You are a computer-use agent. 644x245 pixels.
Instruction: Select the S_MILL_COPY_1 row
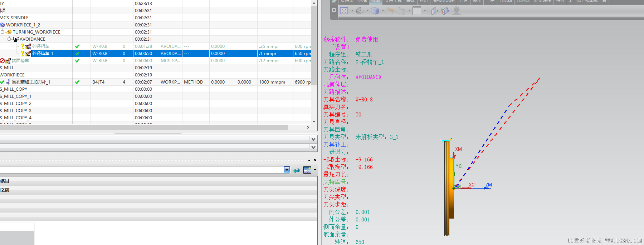[156, 96]
